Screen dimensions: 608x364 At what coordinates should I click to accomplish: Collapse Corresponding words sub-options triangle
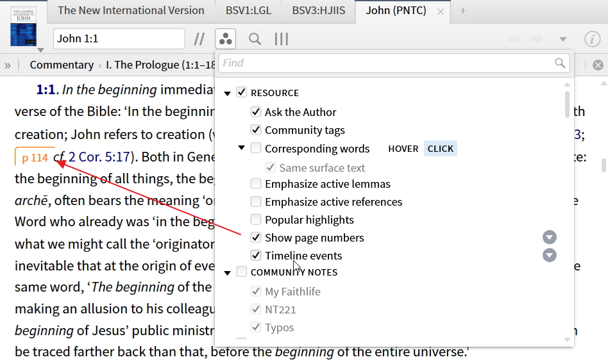coord(242,148)
